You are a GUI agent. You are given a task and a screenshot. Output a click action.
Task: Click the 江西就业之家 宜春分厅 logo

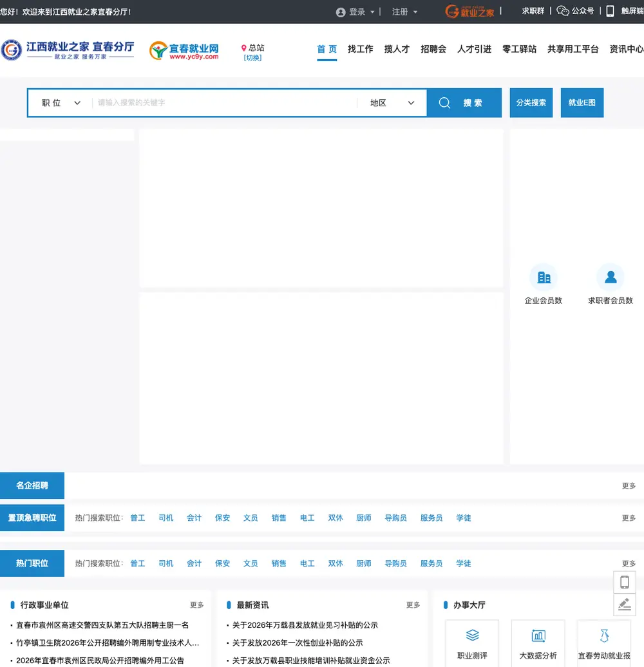point(68,50)
